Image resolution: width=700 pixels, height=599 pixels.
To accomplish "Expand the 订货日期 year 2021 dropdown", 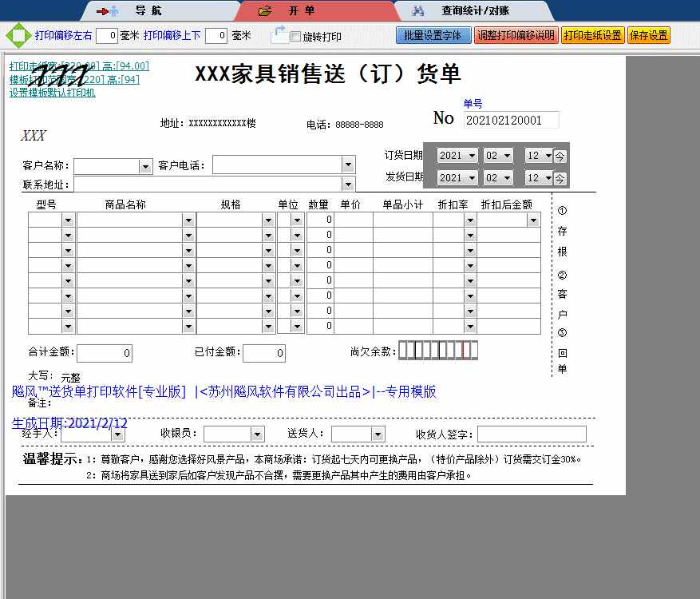I will [x=473, y=155].
